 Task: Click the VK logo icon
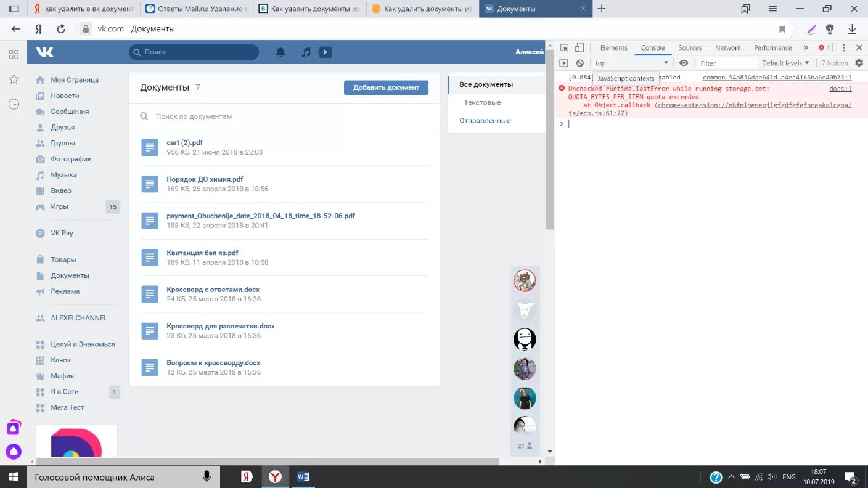pos(45,52)
